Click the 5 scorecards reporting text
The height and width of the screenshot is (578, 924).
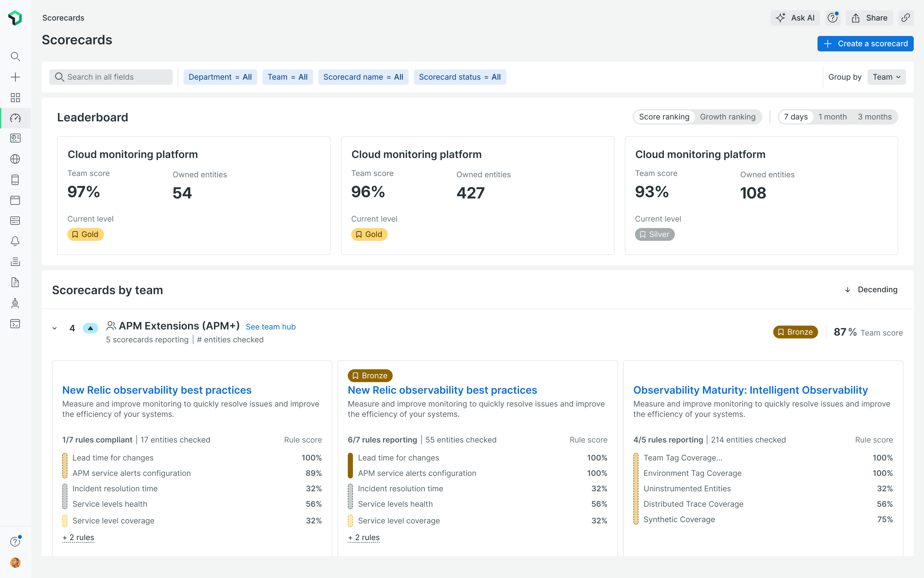[x=147, y=340]
